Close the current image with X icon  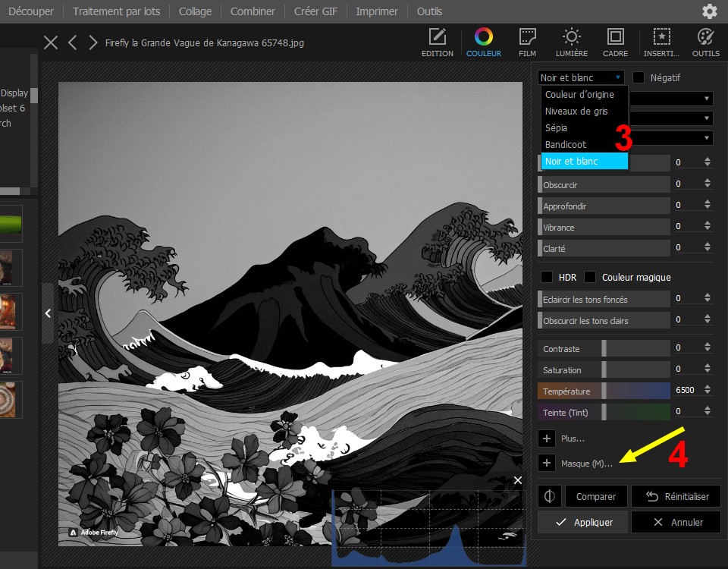click(51, 42)
